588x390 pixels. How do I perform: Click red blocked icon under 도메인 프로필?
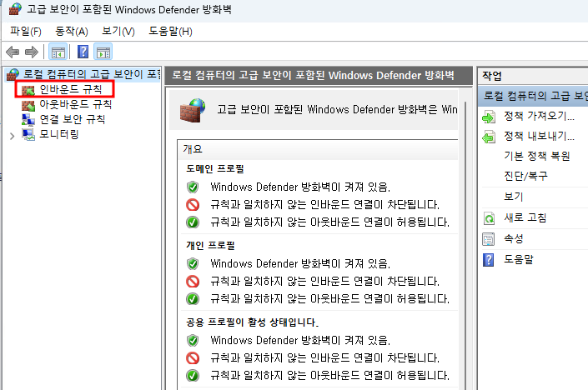pos(193,204)
